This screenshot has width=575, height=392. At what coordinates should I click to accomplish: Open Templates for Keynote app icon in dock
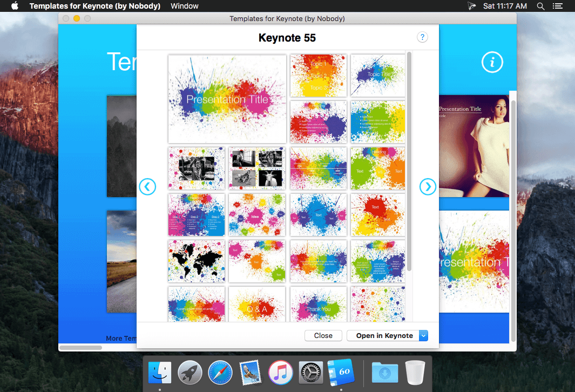coord(341,373)
